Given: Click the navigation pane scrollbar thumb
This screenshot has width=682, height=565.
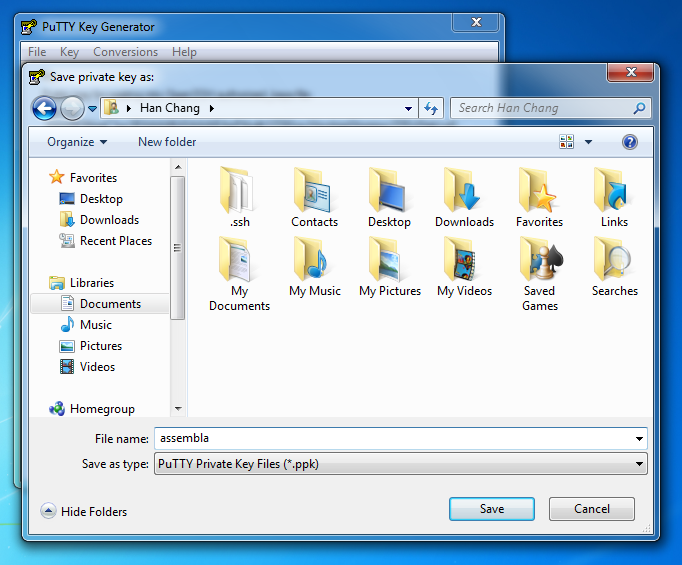Looking at the screenshot, I should [x=177, y=247].
